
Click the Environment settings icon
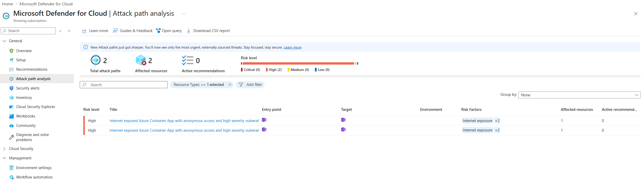tap(11, 168)
